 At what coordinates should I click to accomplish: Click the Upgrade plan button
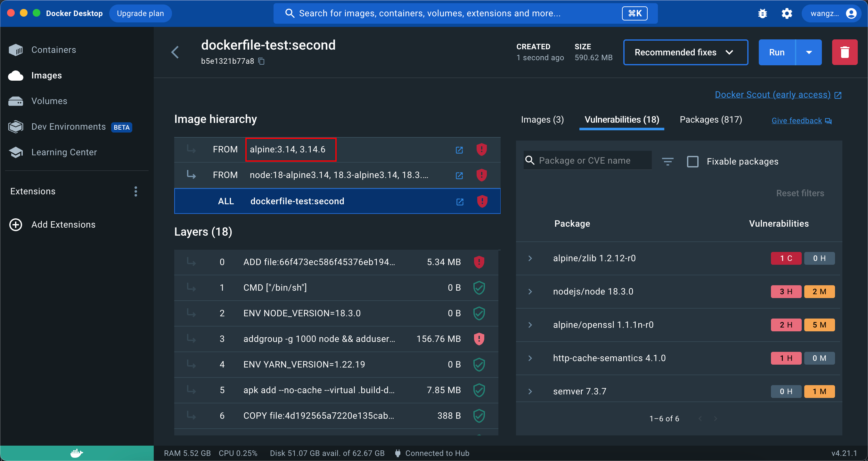point(140,13)
